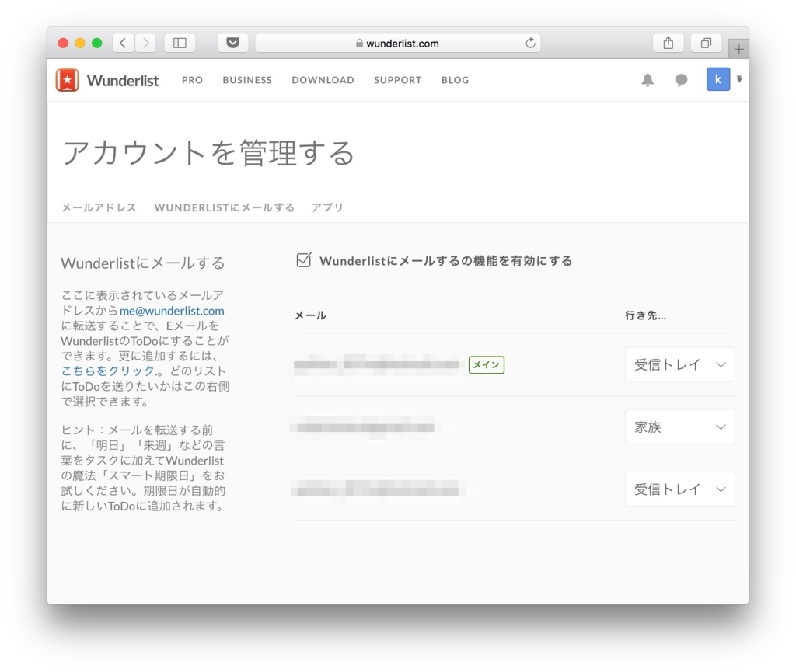Open the 受信トレイ dropdown for the メイン email
796x672 pixels.
click(679, 364)
